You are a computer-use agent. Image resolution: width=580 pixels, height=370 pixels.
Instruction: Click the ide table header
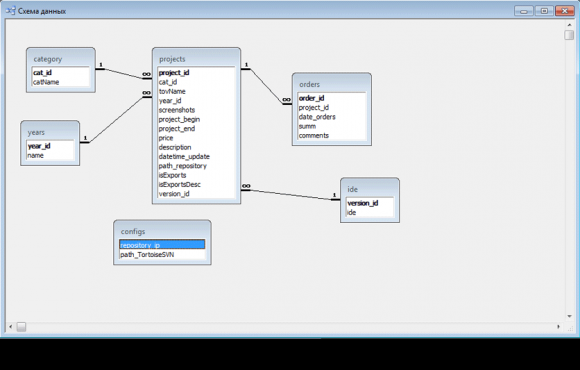[x=370, y=189]
